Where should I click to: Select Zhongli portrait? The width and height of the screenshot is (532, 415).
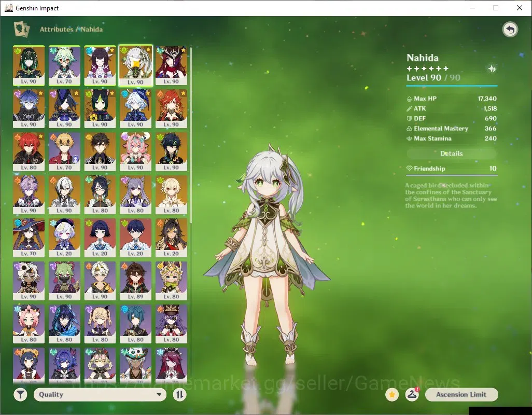(x=100, y=151)
